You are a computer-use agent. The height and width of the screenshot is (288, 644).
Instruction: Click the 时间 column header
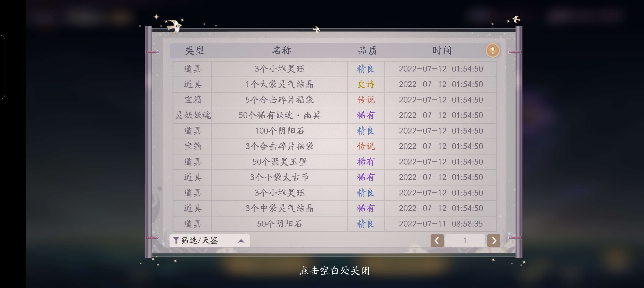[442, 50]
